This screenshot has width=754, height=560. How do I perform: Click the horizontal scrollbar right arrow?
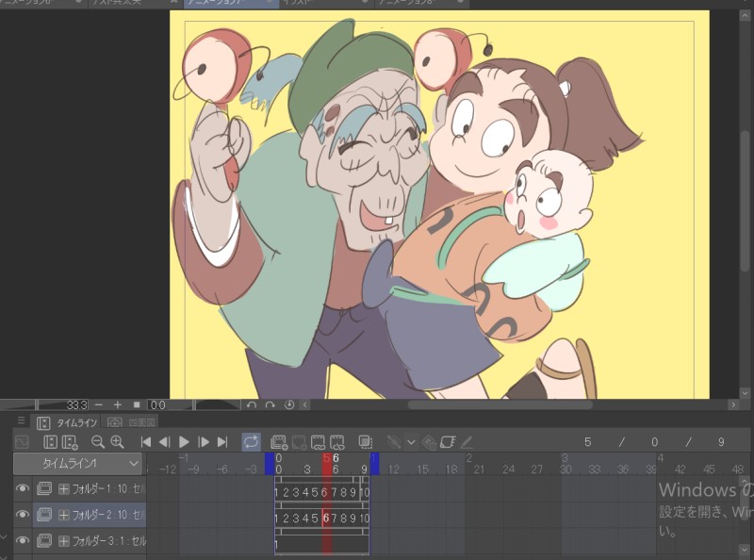(x=733, y=405)
